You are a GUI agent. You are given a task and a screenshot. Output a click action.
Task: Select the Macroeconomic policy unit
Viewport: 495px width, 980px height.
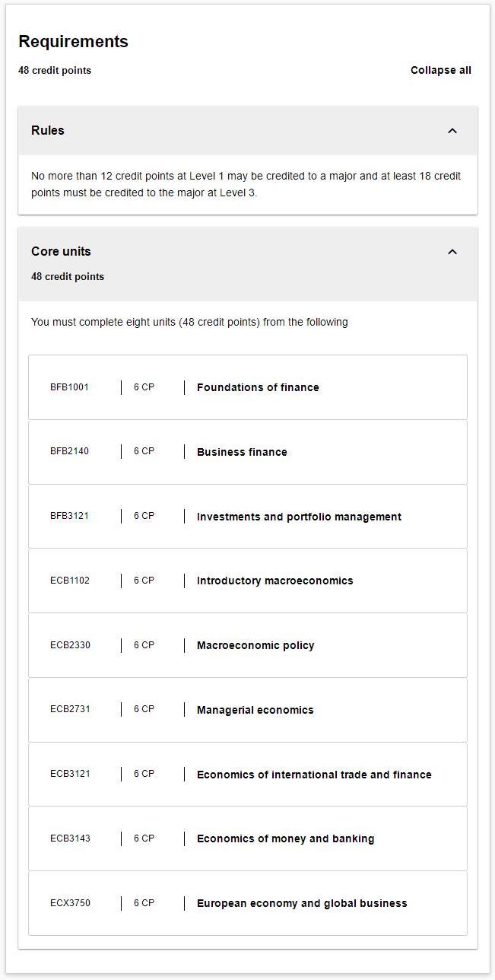[248, 645]
